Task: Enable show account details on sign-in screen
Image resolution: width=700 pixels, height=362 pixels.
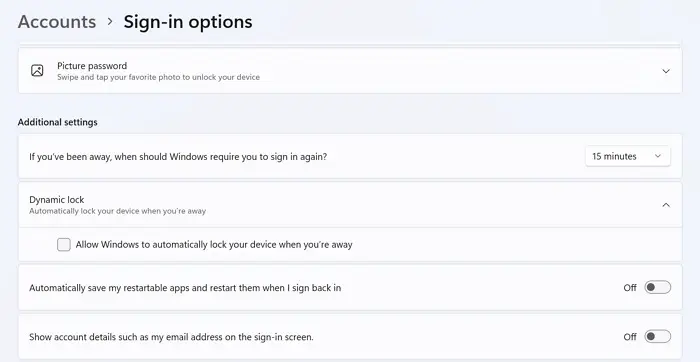Action: [x=657, y=337]
